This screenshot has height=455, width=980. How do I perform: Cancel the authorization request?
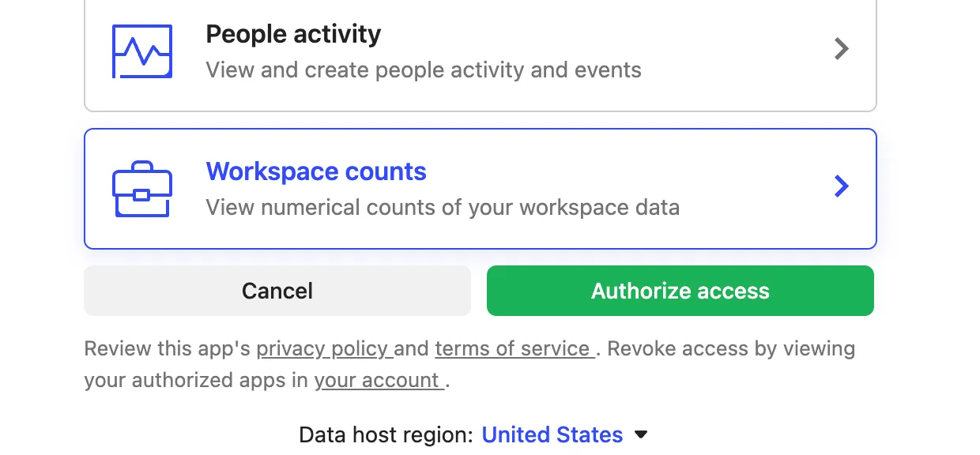tap(277, 291)
